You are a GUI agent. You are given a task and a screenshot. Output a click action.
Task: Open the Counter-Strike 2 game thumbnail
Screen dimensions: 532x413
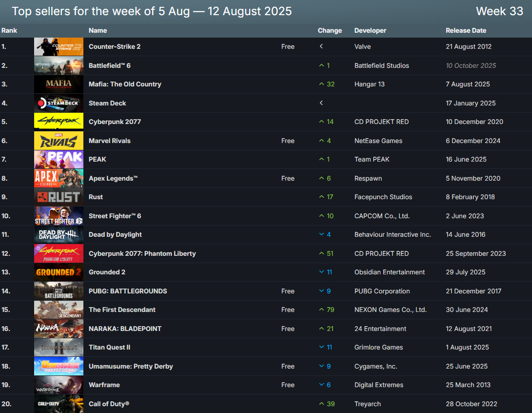point(59,46)
